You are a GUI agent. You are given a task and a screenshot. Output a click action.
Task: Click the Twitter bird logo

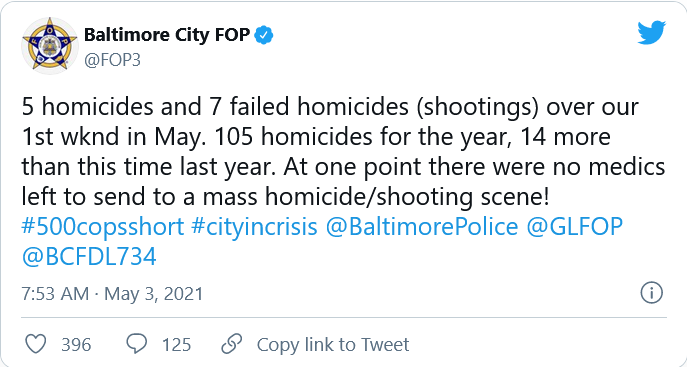[x=652, y=32]
